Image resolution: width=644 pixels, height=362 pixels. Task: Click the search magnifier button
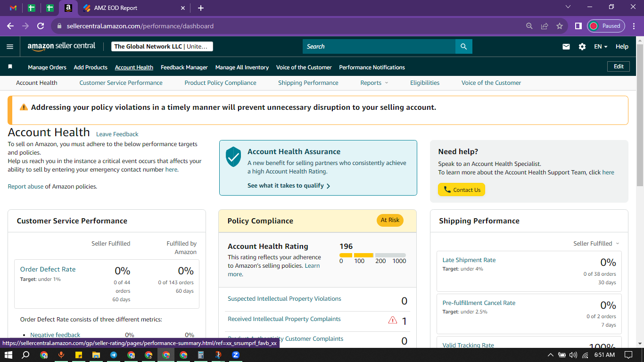click(x=463, y=46)
